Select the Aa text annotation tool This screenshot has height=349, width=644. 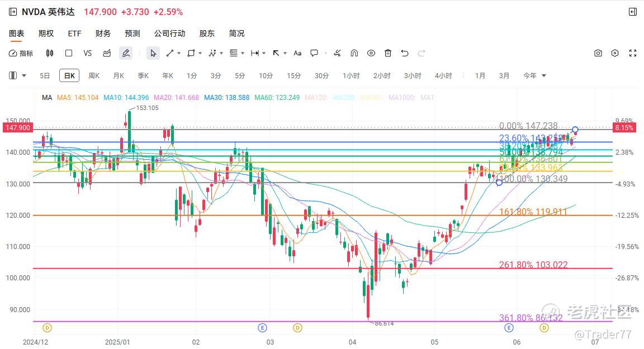(297, 53)
